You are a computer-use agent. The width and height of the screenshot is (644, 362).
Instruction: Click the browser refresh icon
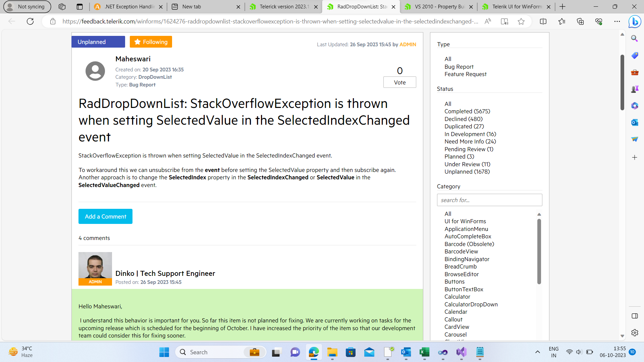(x=30, y=21)
